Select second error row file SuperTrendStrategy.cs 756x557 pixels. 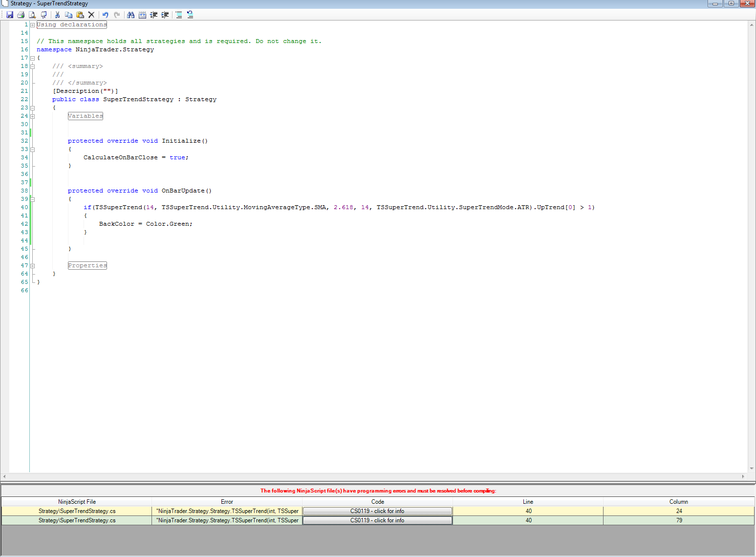[77, 520]
